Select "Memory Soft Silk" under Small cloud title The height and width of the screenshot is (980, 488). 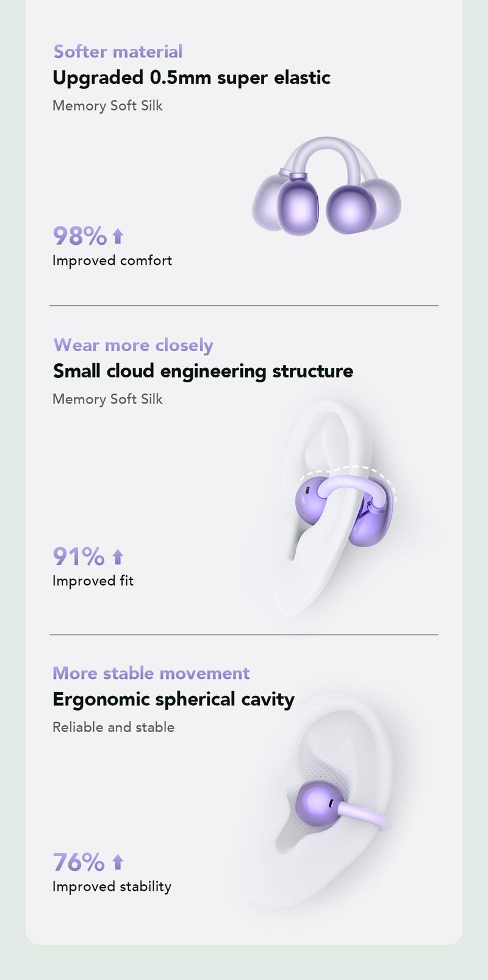[x=107, y=399]
